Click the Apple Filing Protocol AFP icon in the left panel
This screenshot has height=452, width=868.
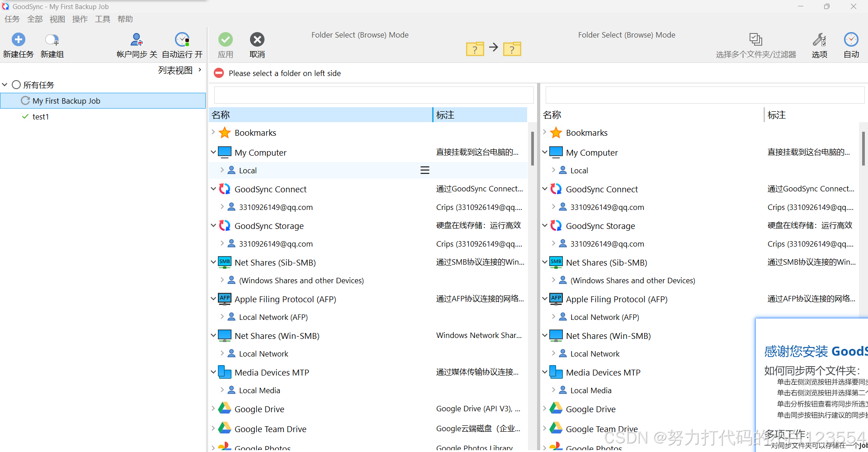(225, 299)
